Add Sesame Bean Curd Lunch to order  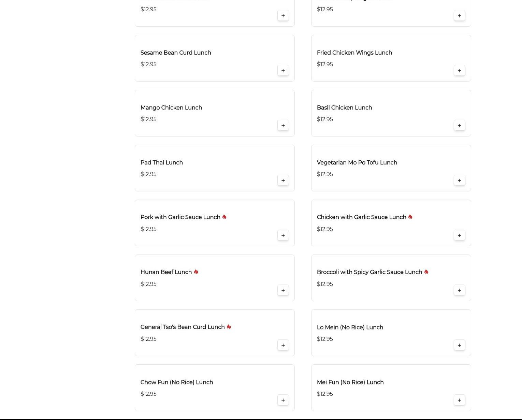(283, 71)
